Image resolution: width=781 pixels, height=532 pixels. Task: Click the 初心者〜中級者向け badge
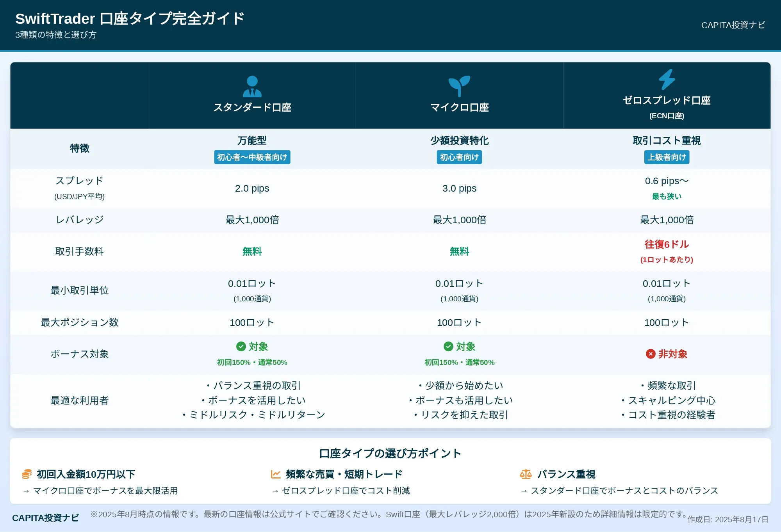coord(252,157)
